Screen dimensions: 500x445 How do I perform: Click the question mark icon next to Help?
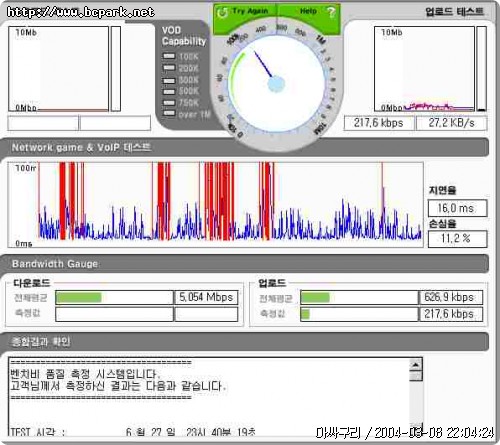point(331,13)
